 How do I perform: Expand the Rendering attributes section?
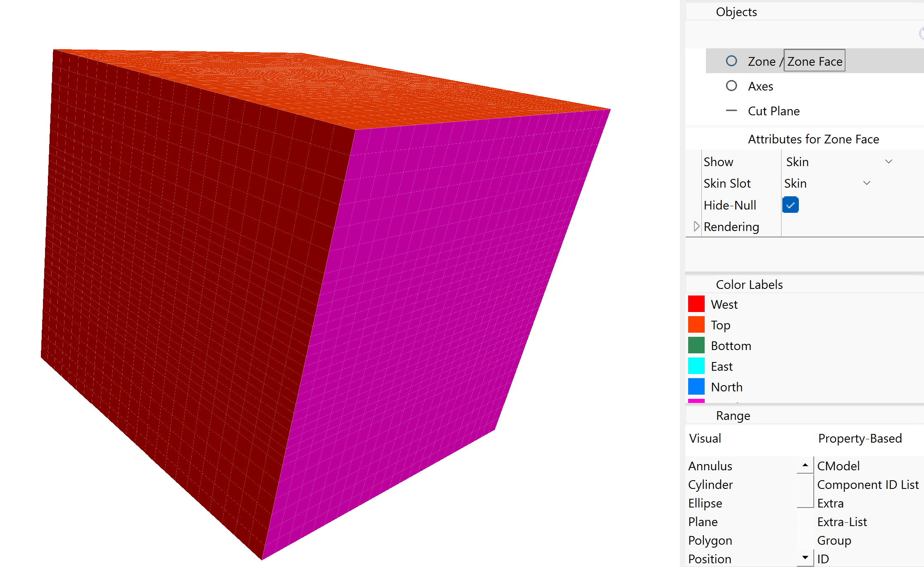pyautogui.click(x=696, y=226)
